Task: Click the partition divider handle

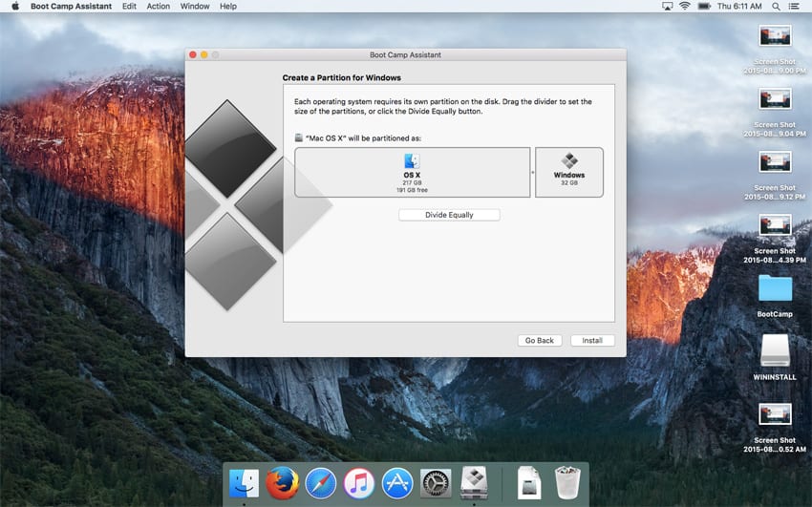Action: [x=532, y=172]
